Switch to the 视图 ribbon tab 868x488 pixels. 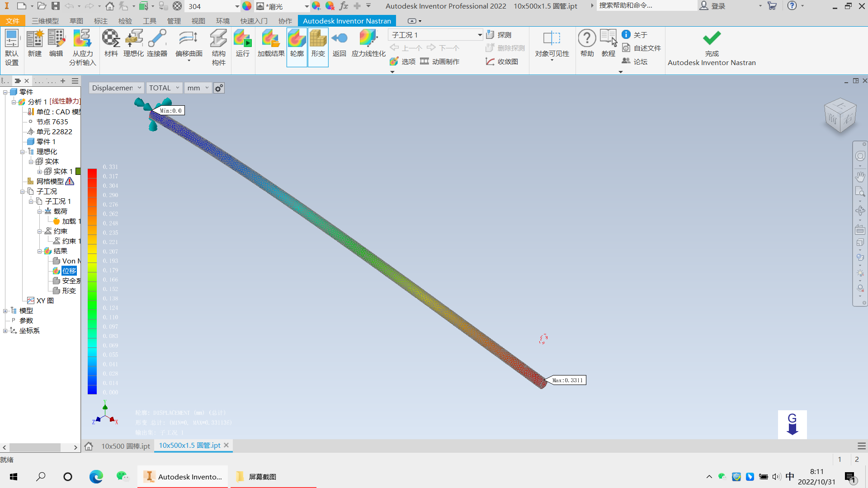tap(198, 21)
